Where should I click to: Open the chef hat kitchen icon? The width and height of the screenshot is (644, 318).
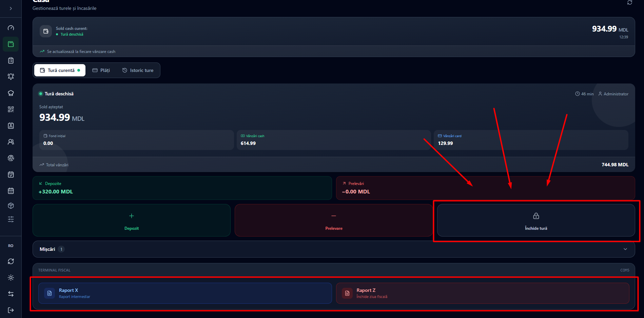pos(11,93)
